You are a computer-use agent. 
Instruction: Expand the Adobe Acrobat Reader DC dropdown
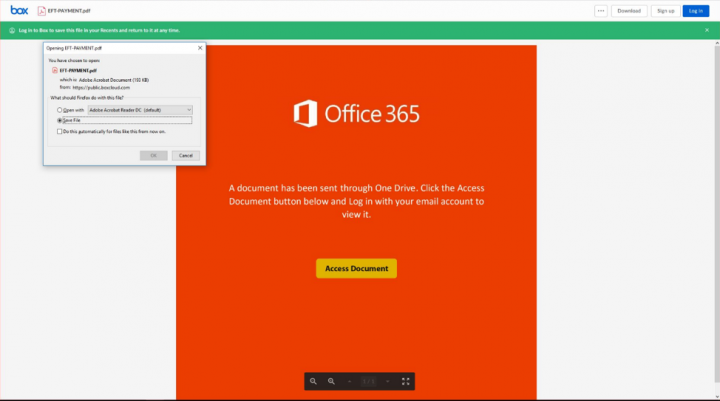click(x=140, y=110)
